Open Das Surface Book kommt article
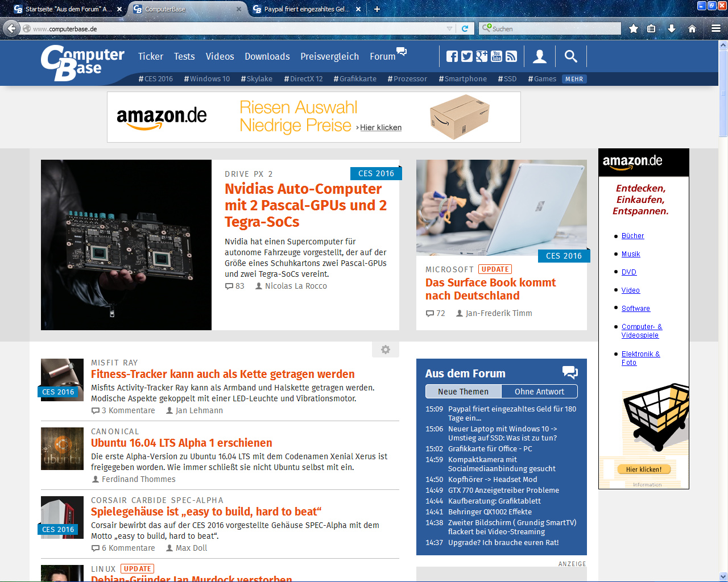Screen dimensions: 728x582 [x=490, y=289]
